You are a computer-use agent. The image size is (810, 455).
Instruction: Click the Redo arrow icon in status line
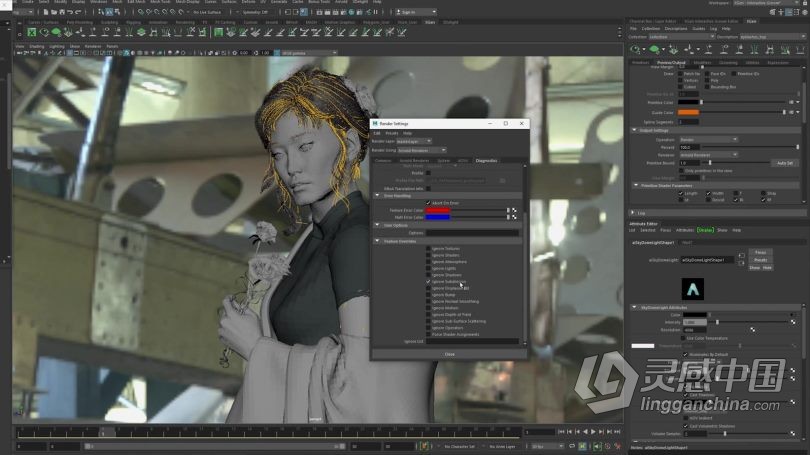pos(78,12)
